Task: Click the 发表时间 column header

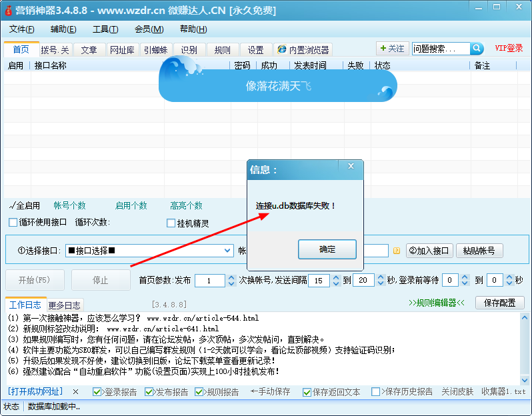Action: [x=310, y=65]
